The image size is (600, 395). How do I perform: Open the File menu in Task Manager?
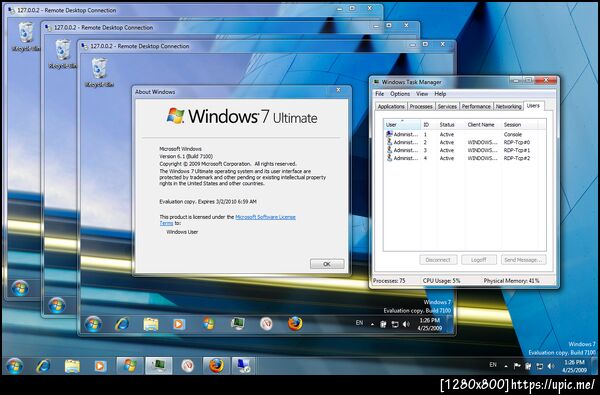tap(380, 94)
